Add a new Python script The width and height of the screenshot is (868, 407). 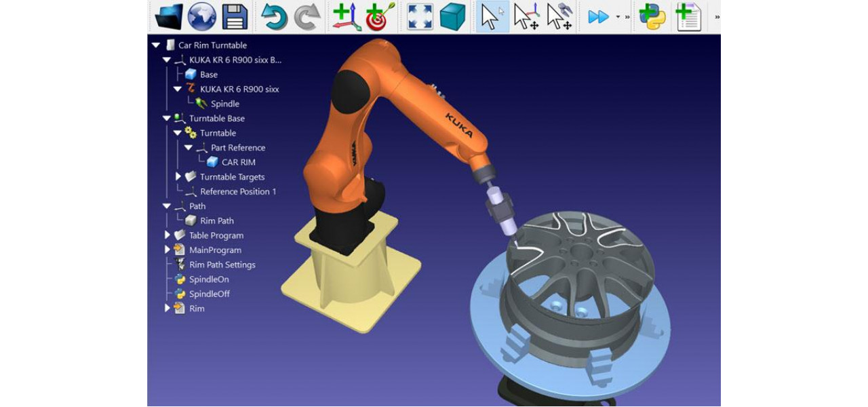652,17
